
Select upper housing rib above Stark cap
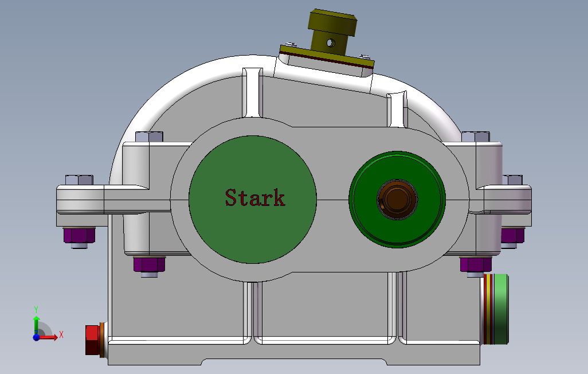[253, 93]
